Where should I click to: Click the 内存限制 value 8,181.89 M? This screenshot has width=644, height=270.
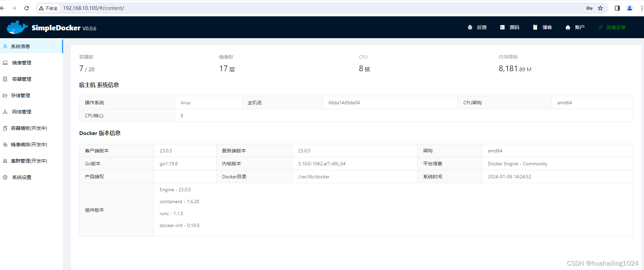click(x=515, y=69)
